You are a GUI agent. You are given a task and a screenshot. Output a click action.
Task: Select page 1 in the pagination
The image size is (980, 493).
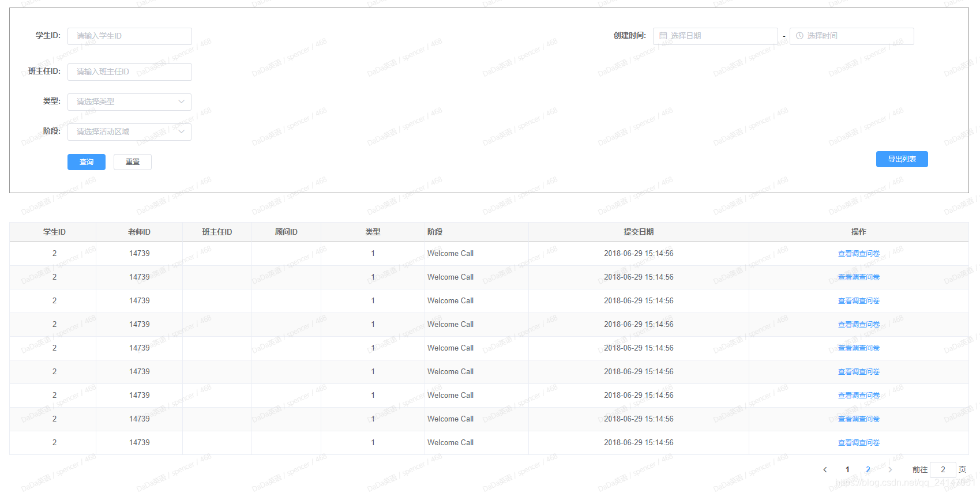tap(847, 469)
